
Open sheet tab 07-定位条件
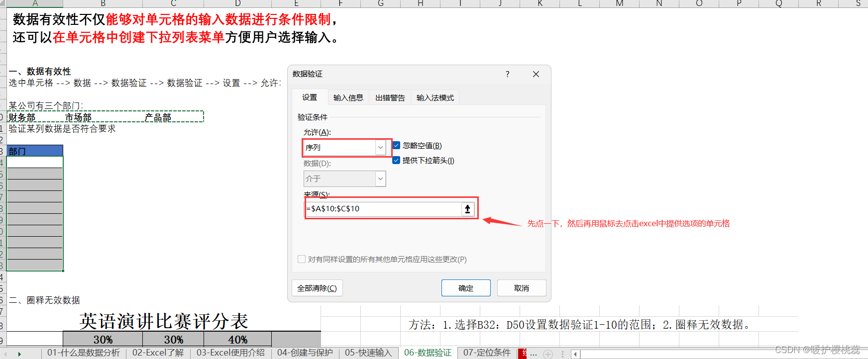click(487, 353)
